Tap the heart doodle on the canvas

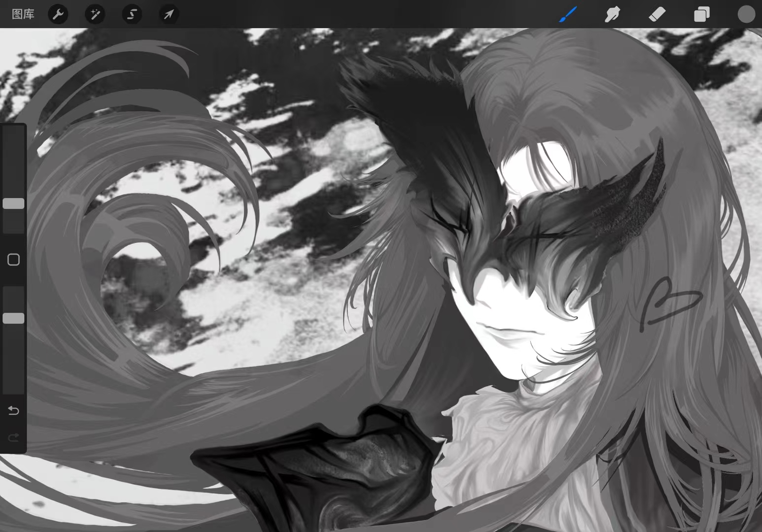[670, 301]
